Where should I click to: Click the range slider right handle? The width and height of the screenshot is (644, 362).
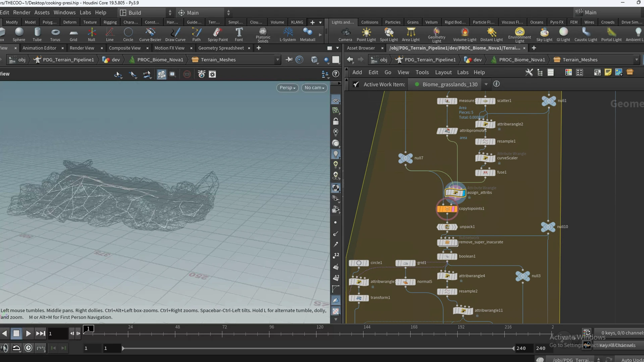[513, 348]
